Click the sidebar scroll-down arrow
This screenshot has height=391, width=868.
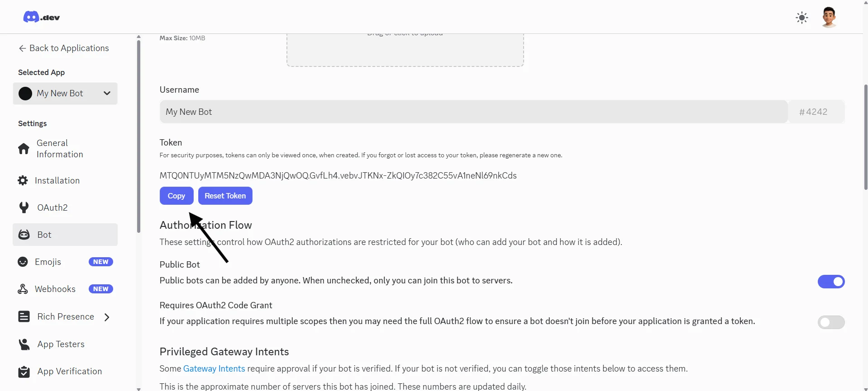coord(138,388)
